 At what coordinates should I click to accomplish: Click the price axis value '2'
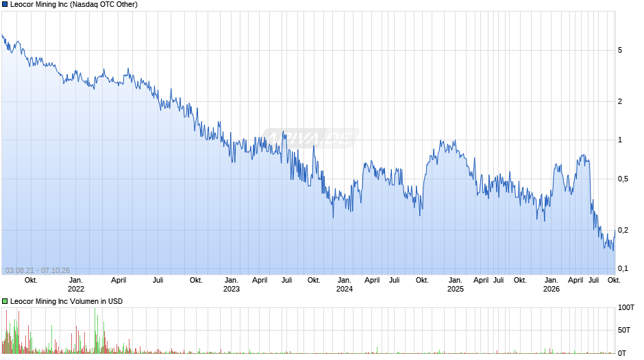coord(620,102)
